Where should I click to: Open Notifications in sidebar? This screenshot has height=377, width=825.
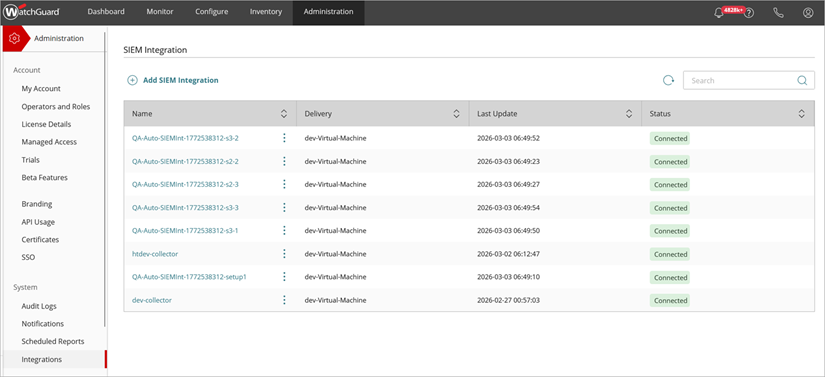pyautogui.click(x=43, y=324)
